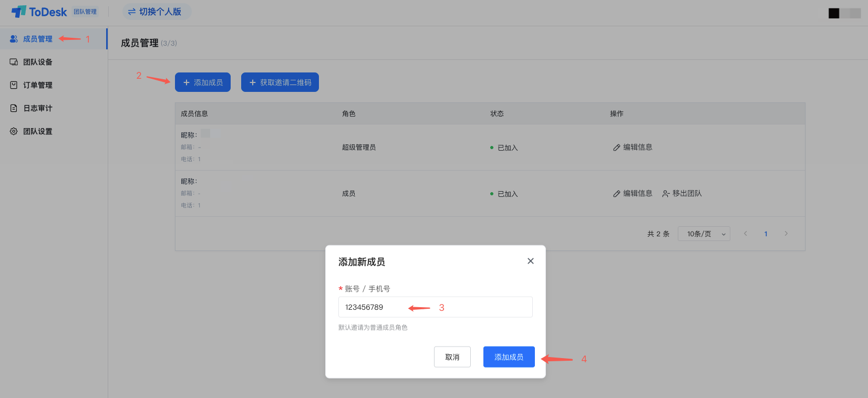Select page number 1 in pagination
This screenshot has height=398, width=868.
click(766, 234)
